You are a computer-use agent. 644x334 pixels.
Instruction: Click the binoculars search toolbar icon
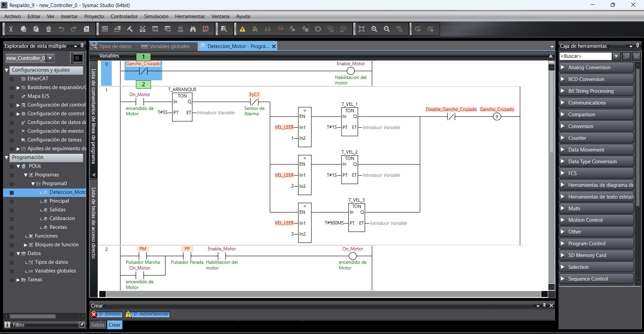(x=193, y=29)
